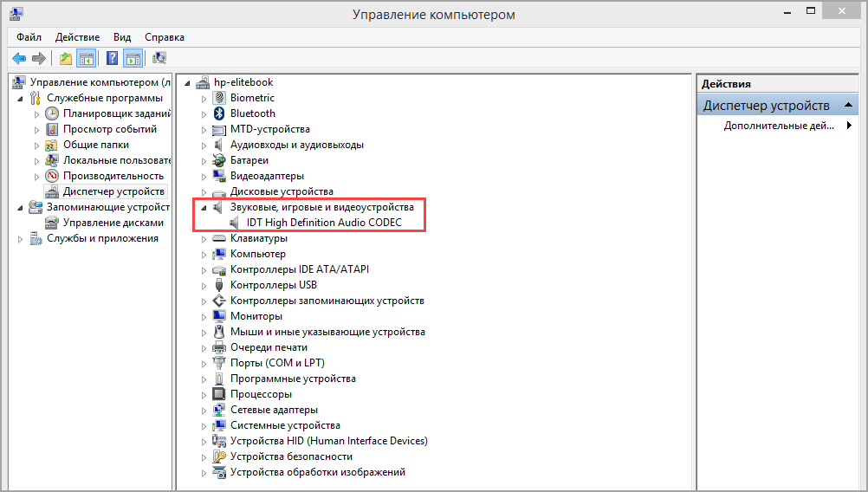Image resolution: width=868 pixels, height=492 pixels.
Task: Open Дополнительные действия in Actions pane
Action: 779,126
